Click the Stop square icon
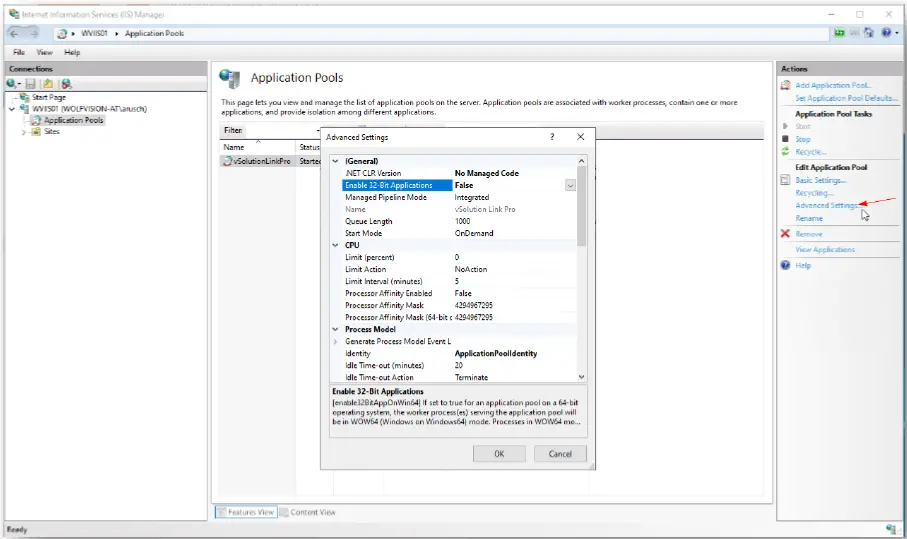This screenshot has height=539, width=907. point(786,139)
